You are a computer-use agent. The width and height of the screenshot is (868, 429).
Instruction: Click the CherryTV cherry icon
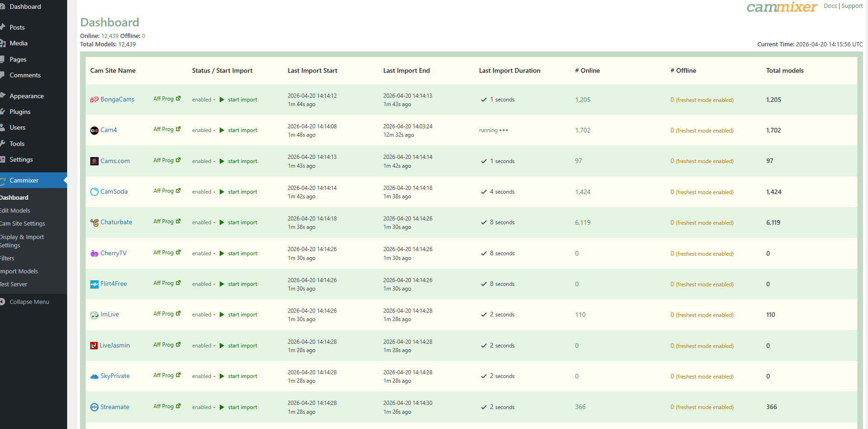coord(94,253)
